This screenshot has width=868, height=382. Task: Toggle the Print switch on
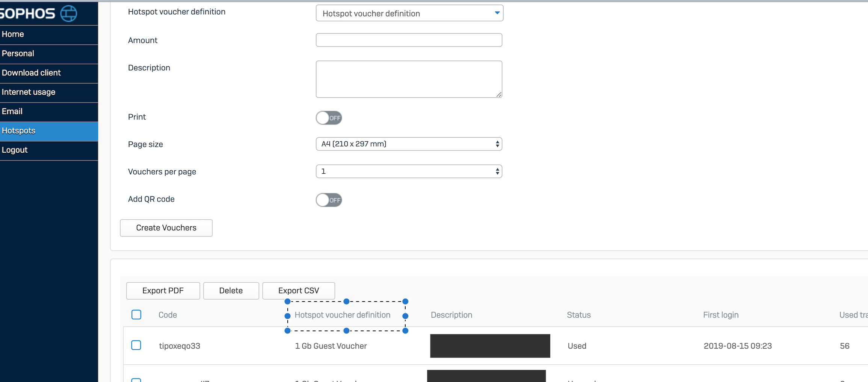(329, 118)
